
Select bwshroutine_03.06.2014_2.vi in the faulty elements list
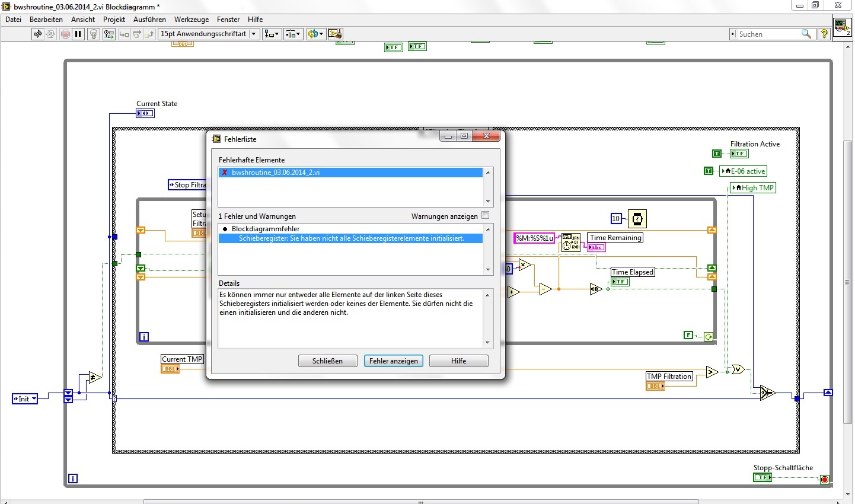point(351,173)
